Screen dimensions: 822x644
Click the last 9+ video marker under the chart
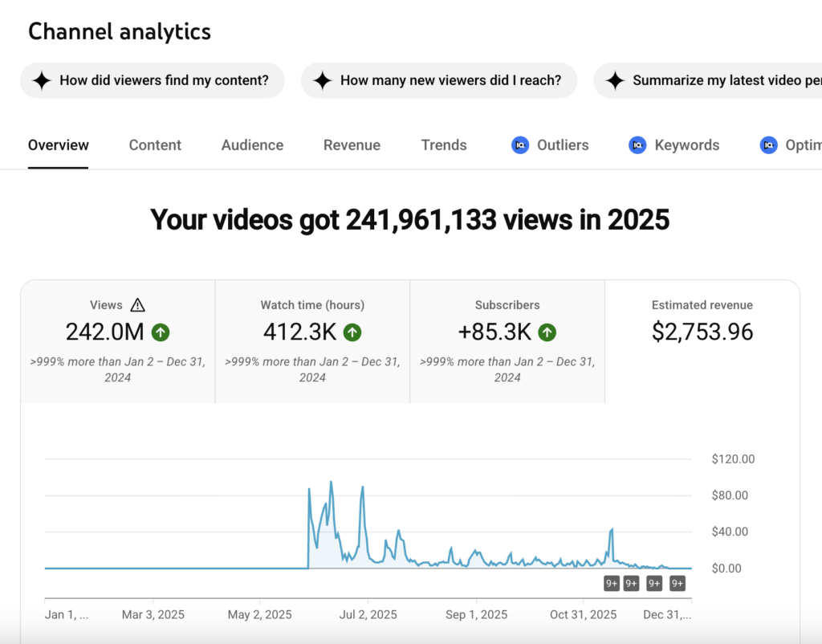[x=678, y=584]
